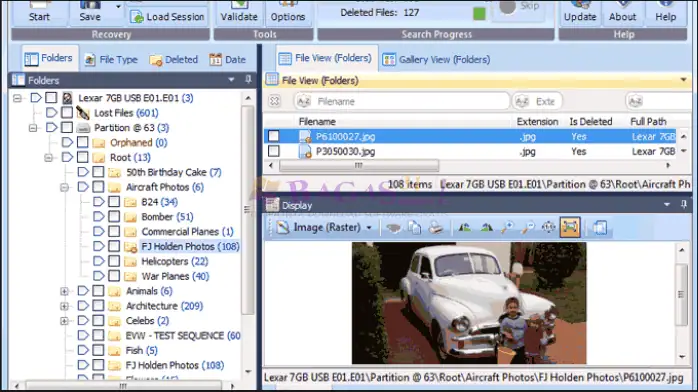Click the file list horizontal scrollbar
This screenshot has height=392, width=698.
358,166
